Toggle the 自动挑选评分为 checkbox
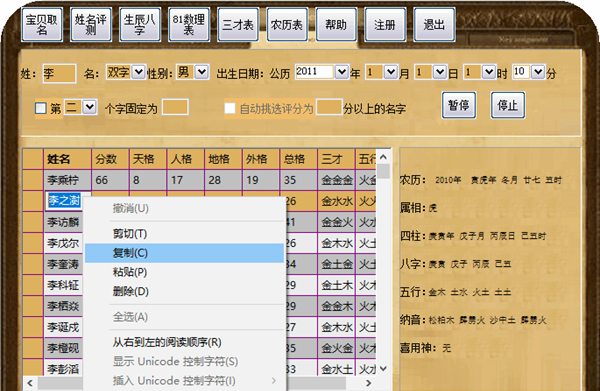Image resolution: width=600 pixels, height=391 pixels. [230, 108]
